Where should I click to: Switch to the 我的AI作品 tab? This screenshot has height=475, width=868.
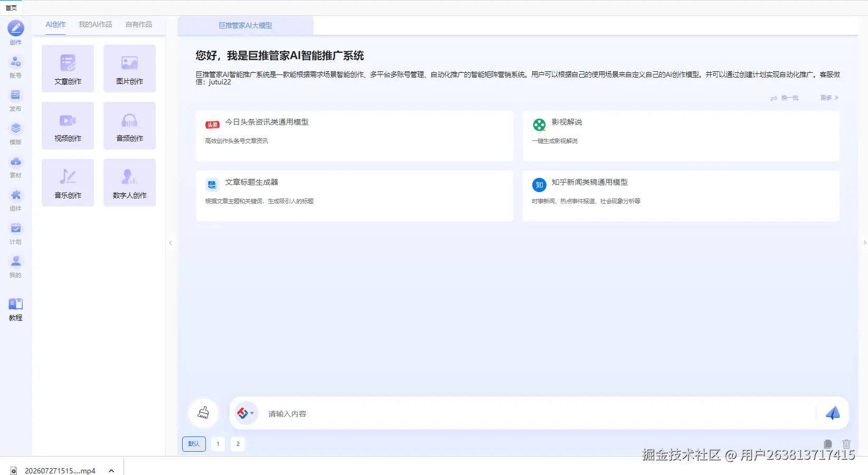pos(96,25)
